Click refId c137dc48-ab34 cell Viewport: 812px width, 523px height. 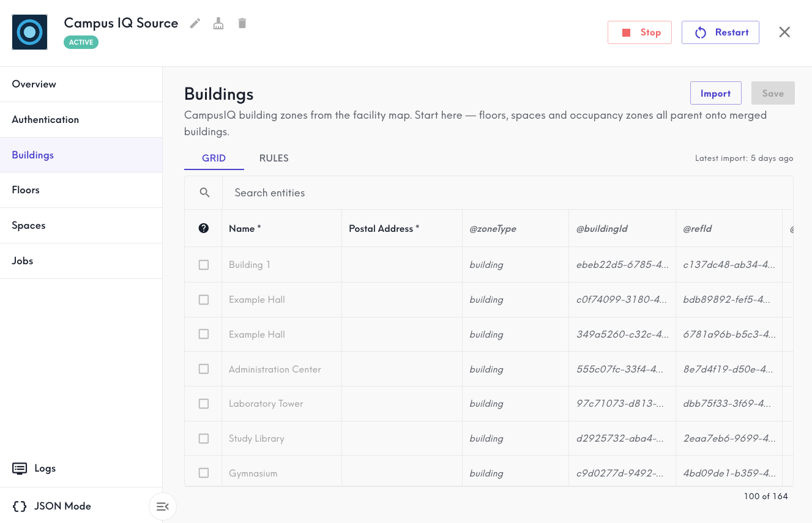point(729,265)
